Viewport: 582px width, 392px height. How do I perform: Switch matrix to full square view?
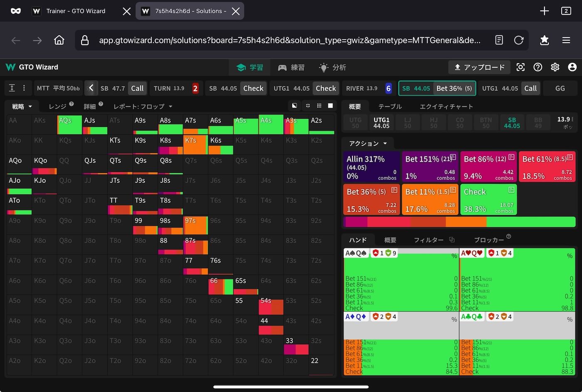click(x=330, y=106)
